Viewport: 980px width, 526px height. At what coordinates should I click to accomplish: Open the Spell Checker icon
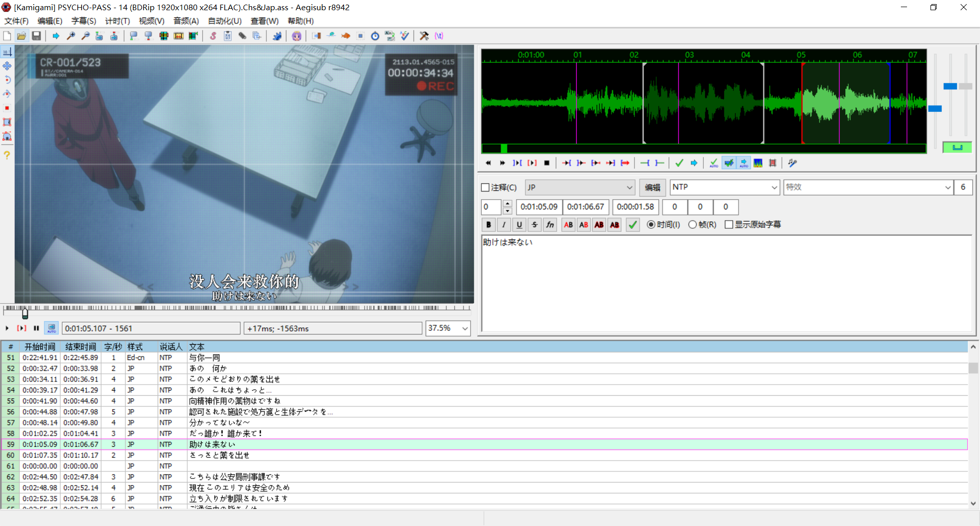click(x=405, y=36)
